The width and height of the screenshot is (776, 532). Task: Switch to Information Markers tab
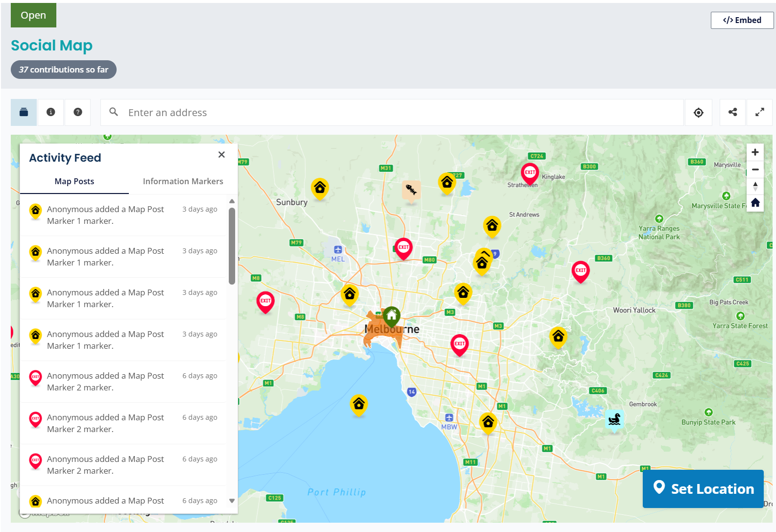coord(183,181)
